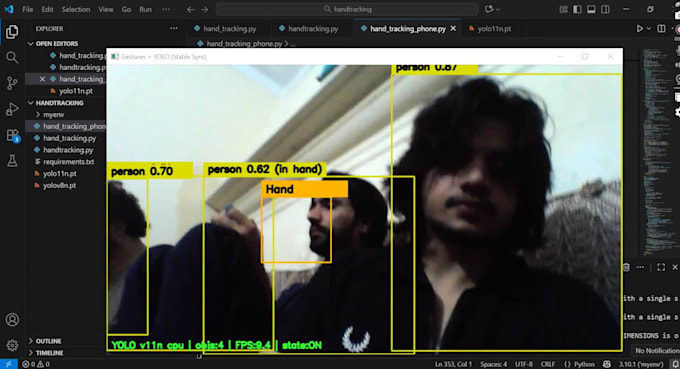
Task: Open the Run and Debug view
Action: pyautogui.click(x=12, y=109)
